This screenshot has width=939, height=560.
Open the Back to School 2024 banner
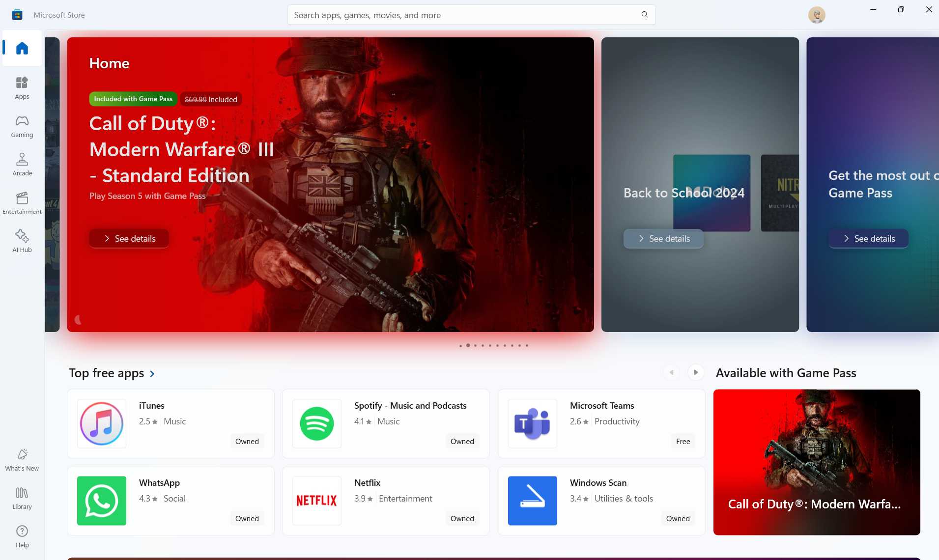[x=700, y=184]
